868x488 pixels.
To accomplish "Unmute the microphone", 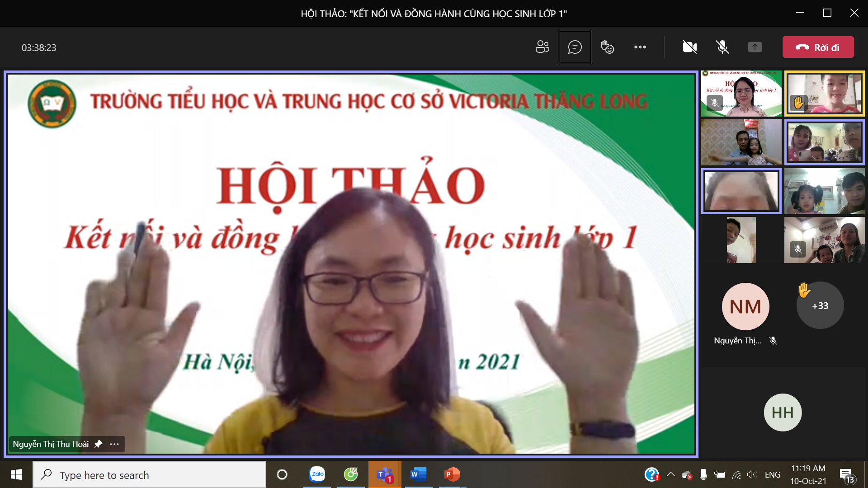I will coord(722,47).
